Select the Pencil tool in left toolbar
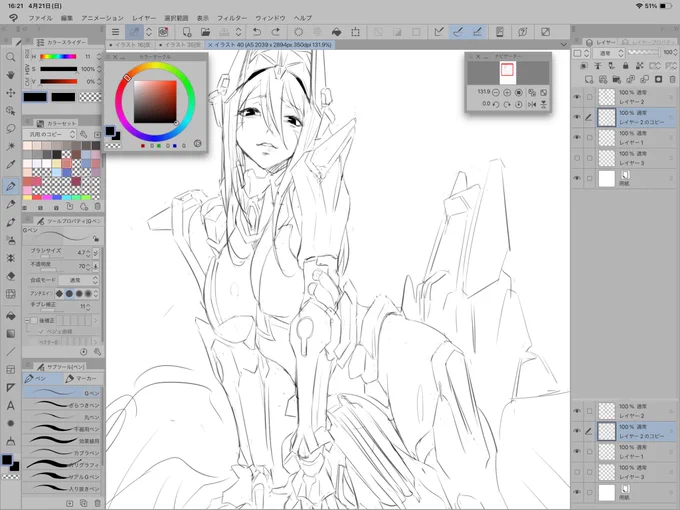Viewport: 680px width, 510px height. [x=10, y=204]
